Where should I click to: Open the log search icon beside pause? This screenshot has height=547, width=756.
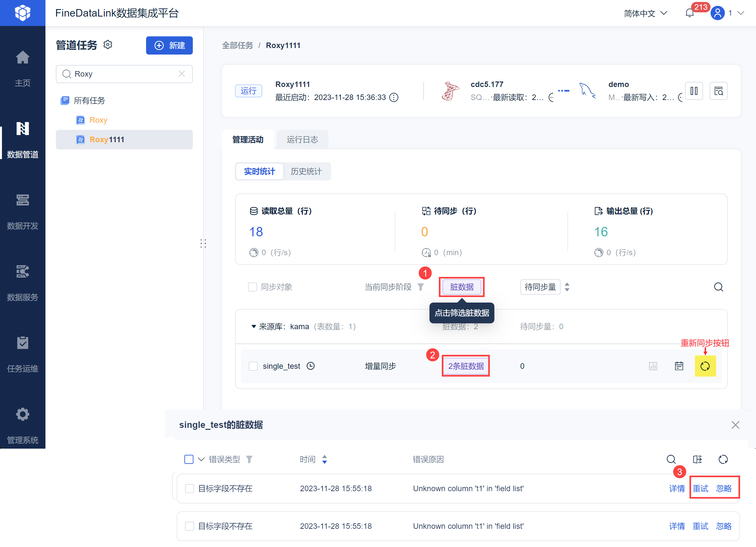point(718,91)
